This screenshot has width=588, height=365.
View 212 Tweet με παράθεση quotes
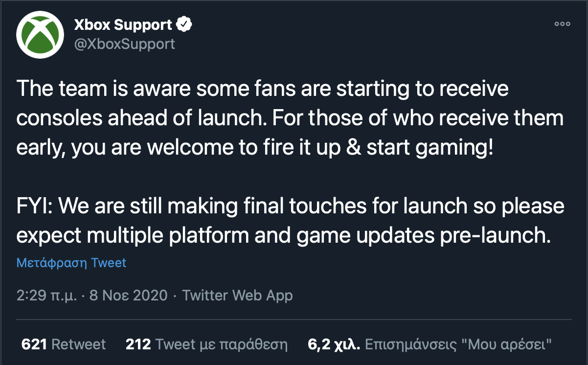206,344
